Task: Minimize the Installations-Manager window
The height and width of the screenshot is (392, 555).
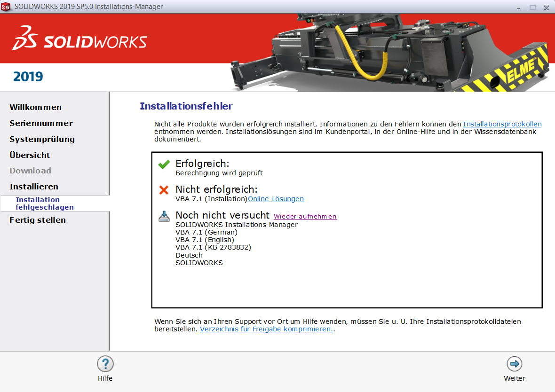Action: 519,7
